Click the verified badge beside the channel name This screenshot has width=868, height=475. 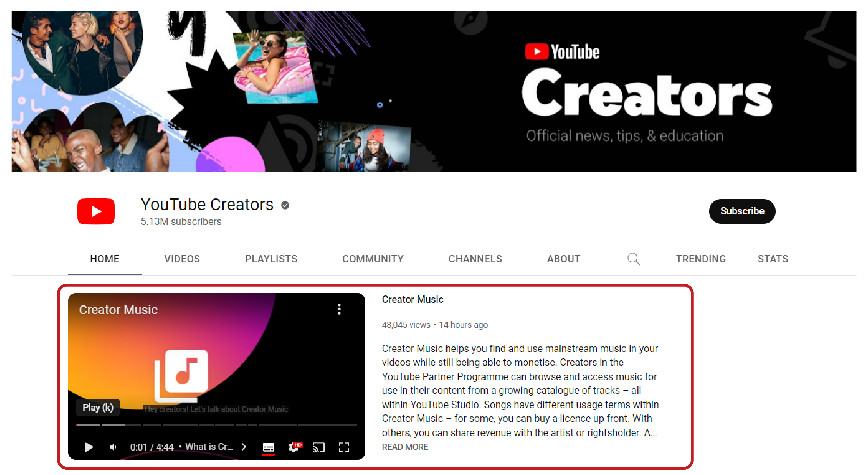(285, 205)
